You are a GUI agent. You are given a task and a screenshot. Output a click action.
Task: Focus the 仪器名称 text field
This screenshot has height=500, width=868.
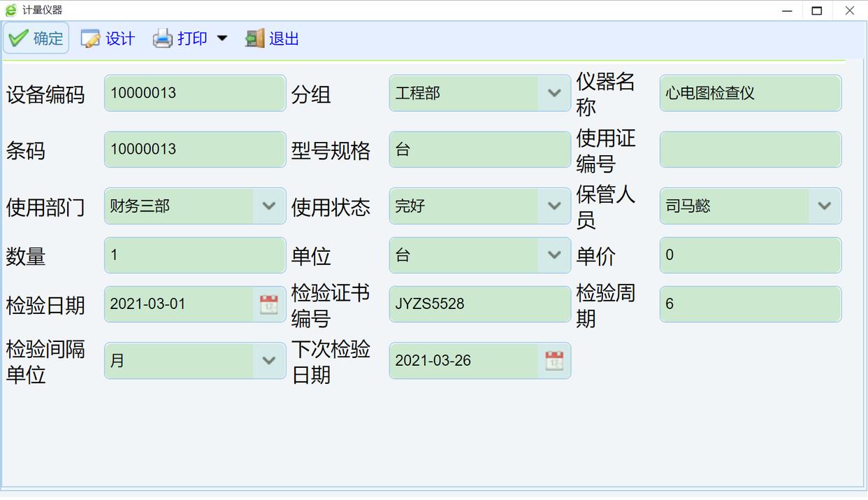point(750,93)
